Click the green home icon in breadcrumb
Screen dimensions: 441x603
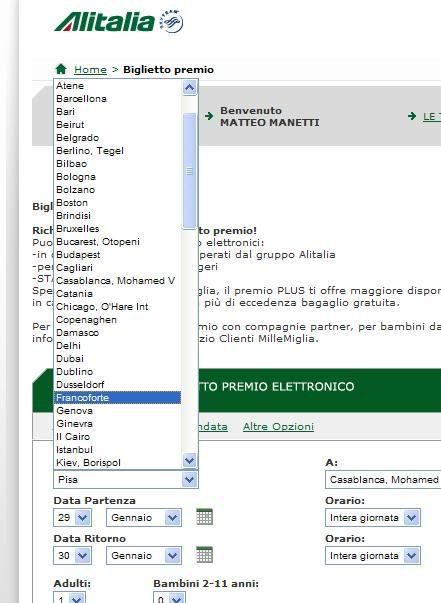[61, 69]
